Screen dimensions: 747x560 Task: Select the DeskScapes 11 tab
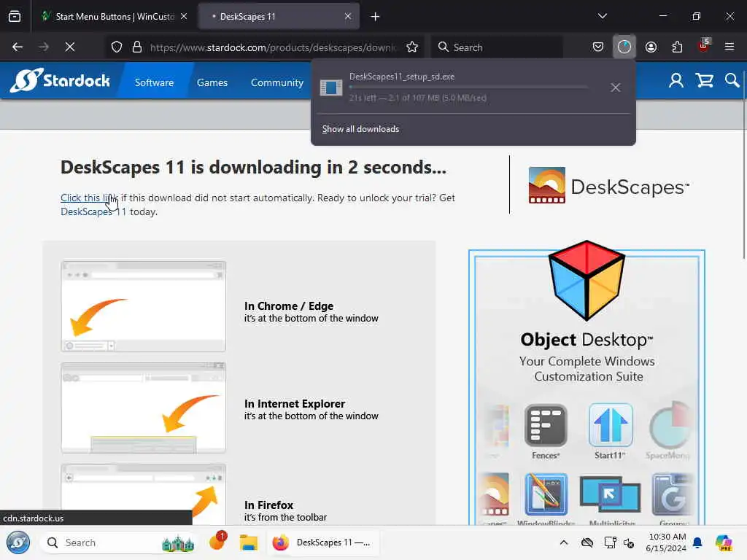pos(279,17)
